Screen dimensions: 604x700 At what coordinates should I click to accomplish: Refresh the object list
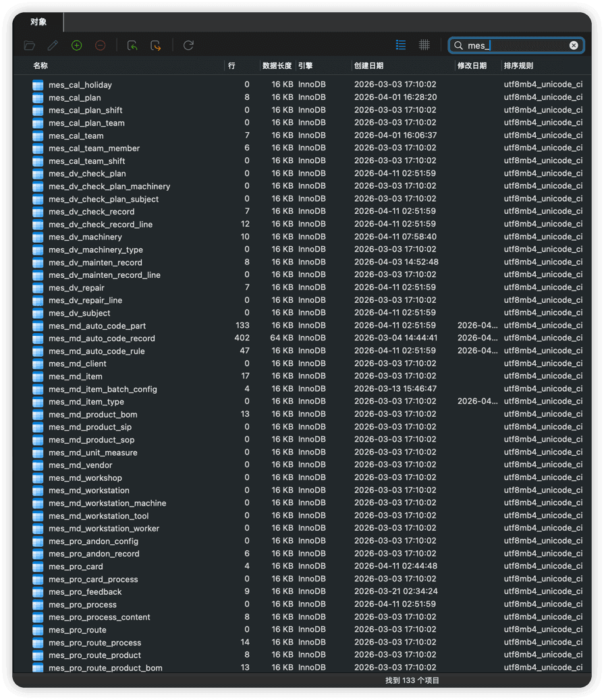188,45
